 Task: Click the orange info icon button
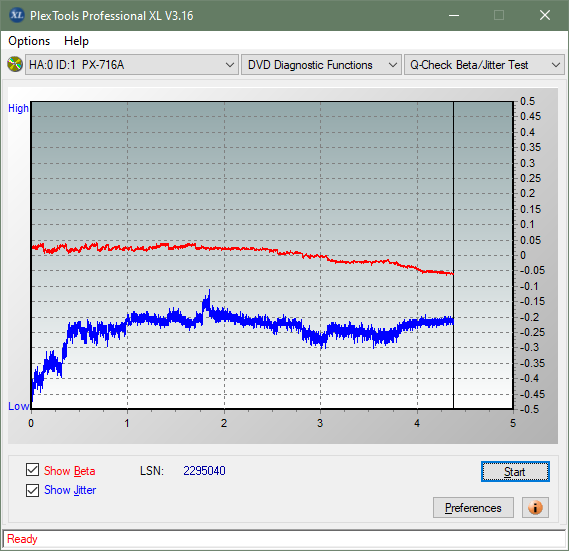[x=535, y=507]
